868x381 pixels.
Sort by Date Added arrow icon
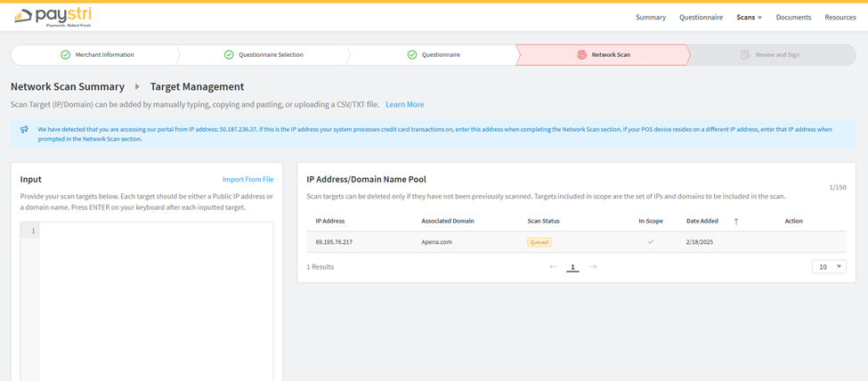pyautogui.click(x=736, y=221)
